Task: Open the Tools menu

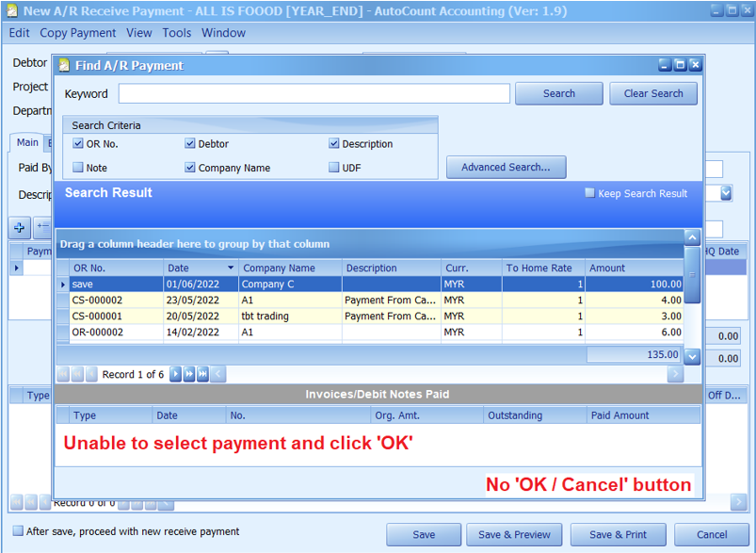Action: [176, 33]
